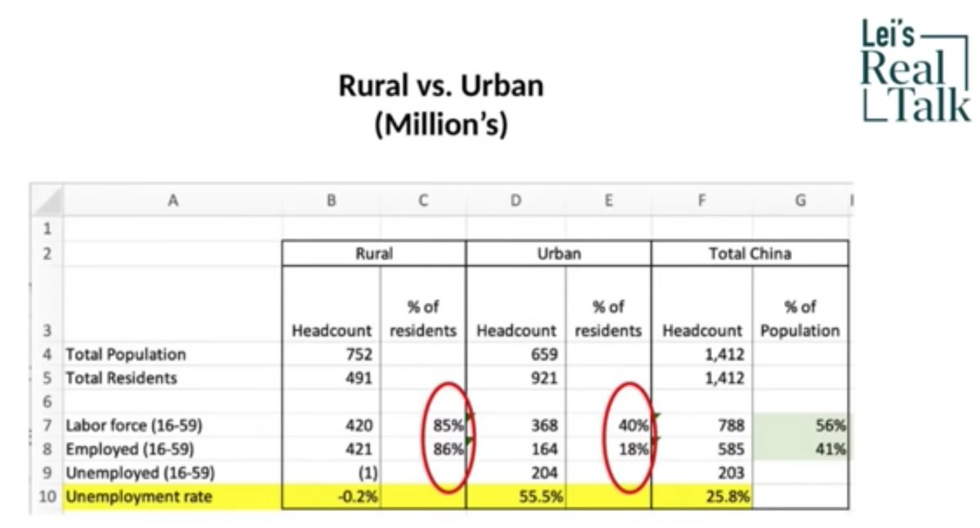Select the column F header
This screenshot has width=980, height=528.
tap(702, 199)
